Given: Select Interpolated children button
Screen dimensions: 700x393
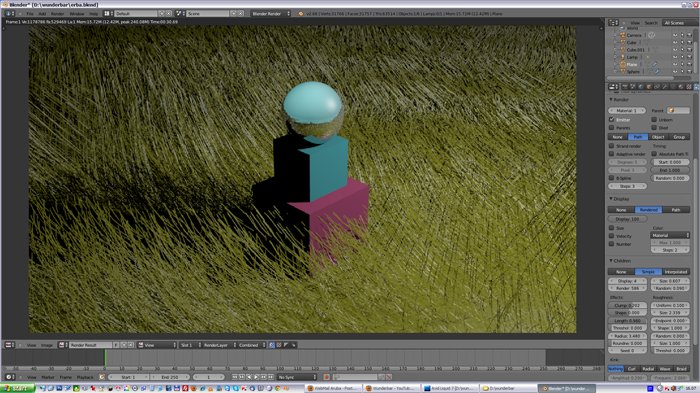Looking at the screenshot, I should [676, 272].
